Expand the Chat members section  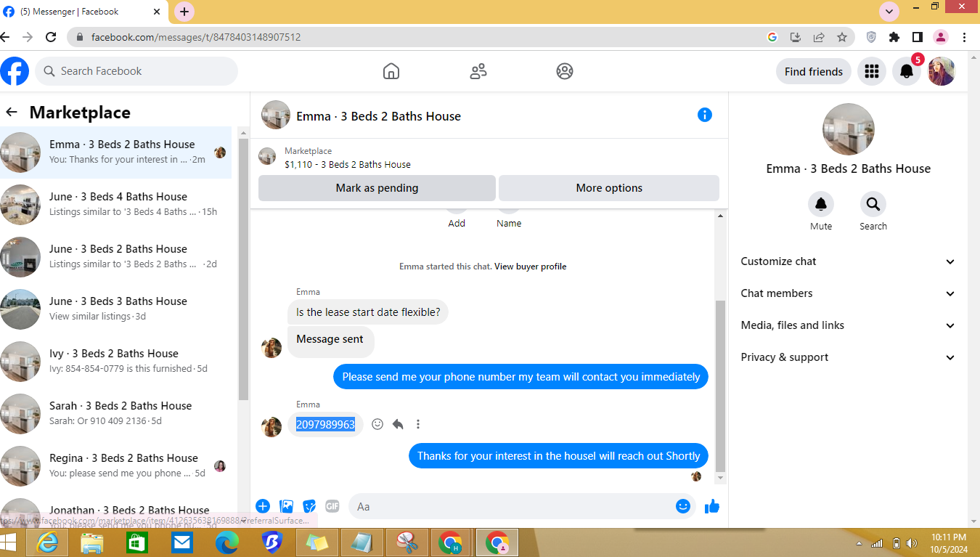(848, 293)
